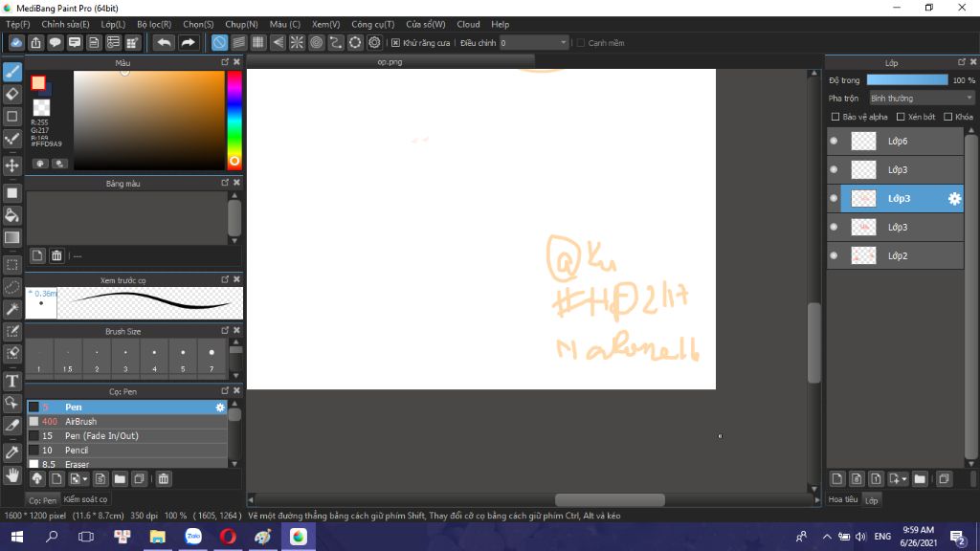
Task: Choose brush size 7
Action: point(212,358)
